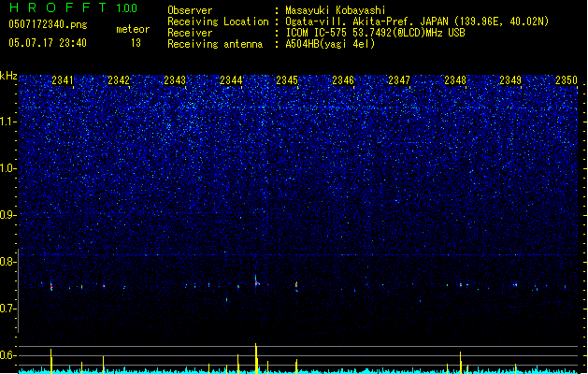Click the 2350 time marker

[x=566, y=80]
